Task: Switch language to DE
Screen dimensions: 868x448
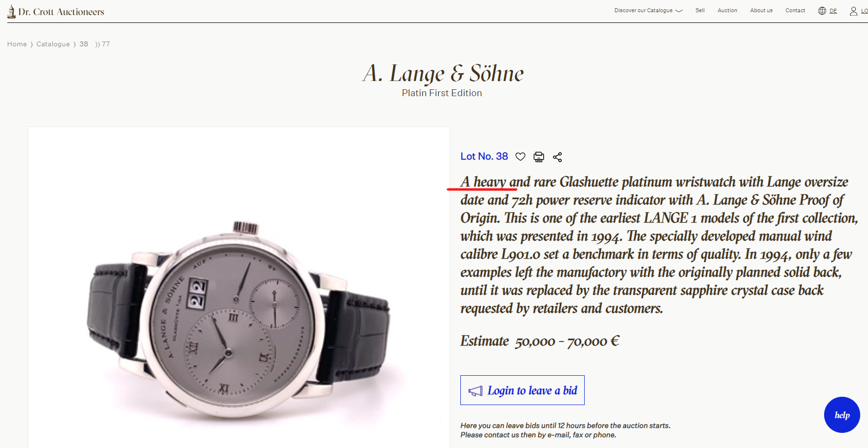Action: tap(833, 11)
